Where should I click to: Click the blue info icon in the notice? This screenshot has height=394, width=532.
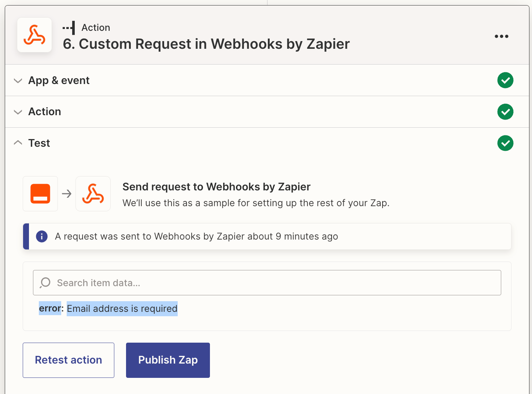[42, 236]
